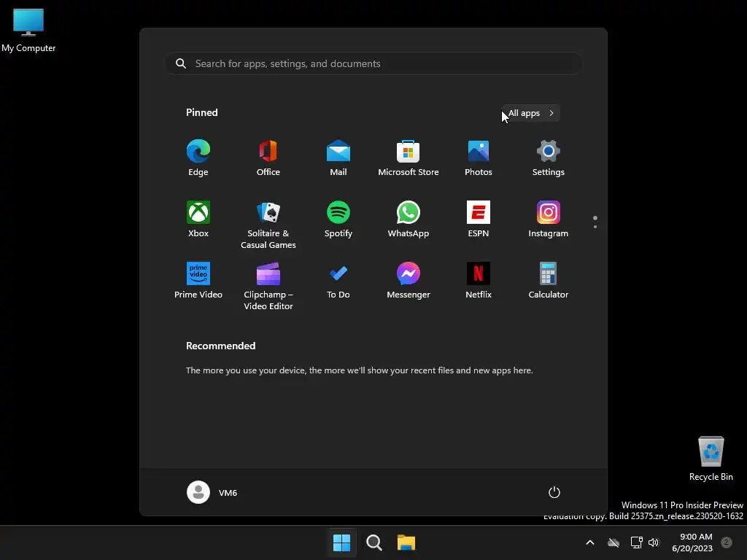This screenshot has height=560, width=747.
Task: Click the OneDrive cloud tray icon
Action: click(614, 542)
